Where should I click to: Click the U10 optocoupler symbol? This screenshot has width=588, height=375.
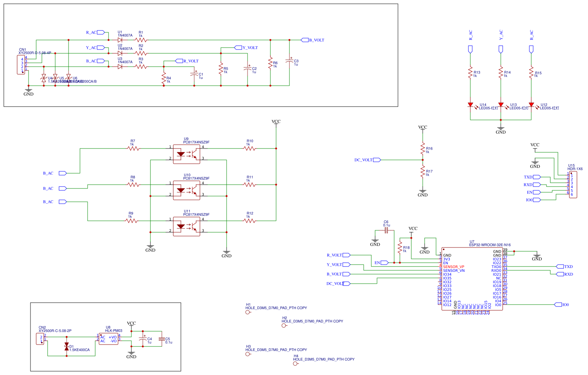click(x=187, y=190)
